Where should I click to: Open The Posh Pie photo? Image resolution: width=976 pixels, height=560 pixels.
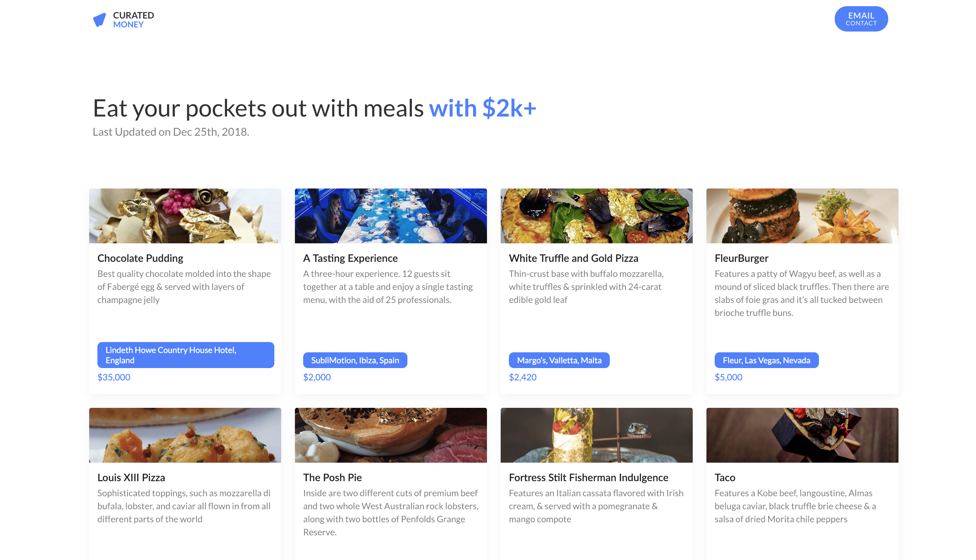(391, 435)
